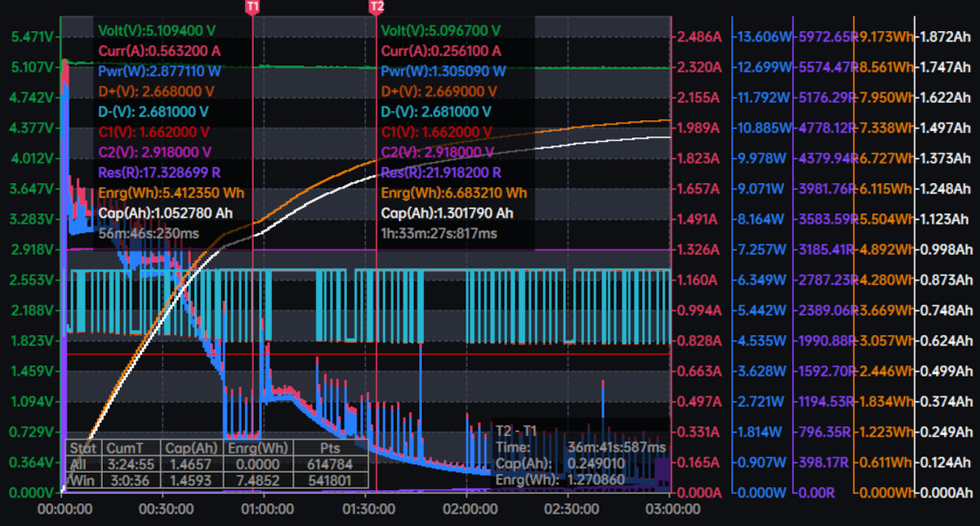Click capacity axis label 0.998Ah
This screenshot has width=980, height=526.
click(x=947, y=249)
